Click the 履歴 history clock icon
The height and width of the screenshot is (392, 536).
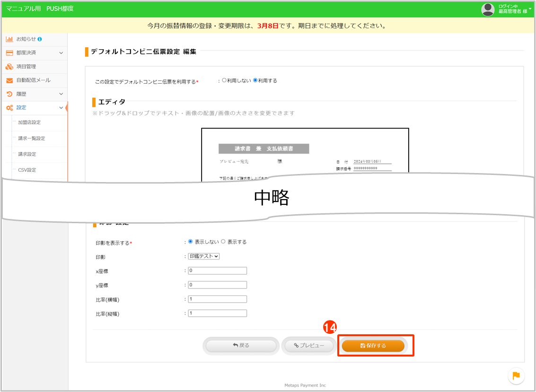point(9,94)
